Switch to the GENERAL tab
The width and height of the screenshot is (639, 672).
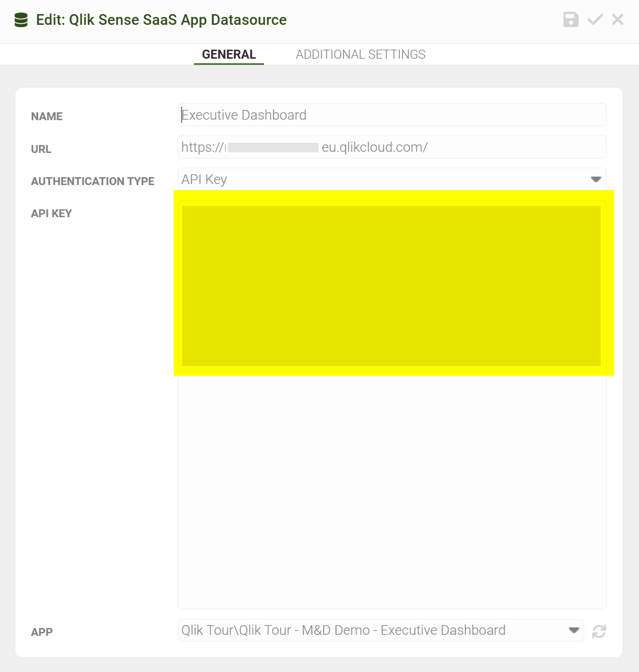click(x=228, y=55)
